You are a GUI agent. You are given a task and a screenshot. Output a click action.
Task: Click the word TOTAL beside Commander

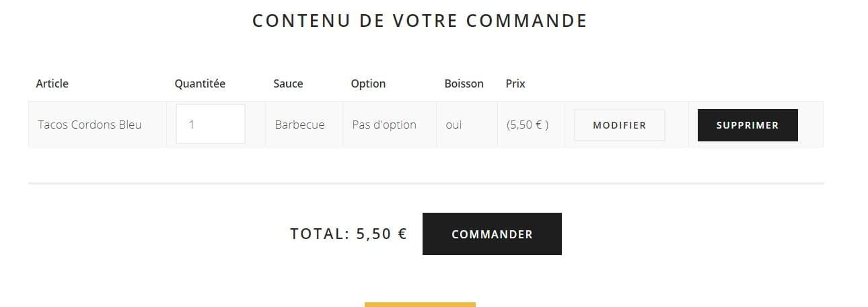[x=318, y=234]
